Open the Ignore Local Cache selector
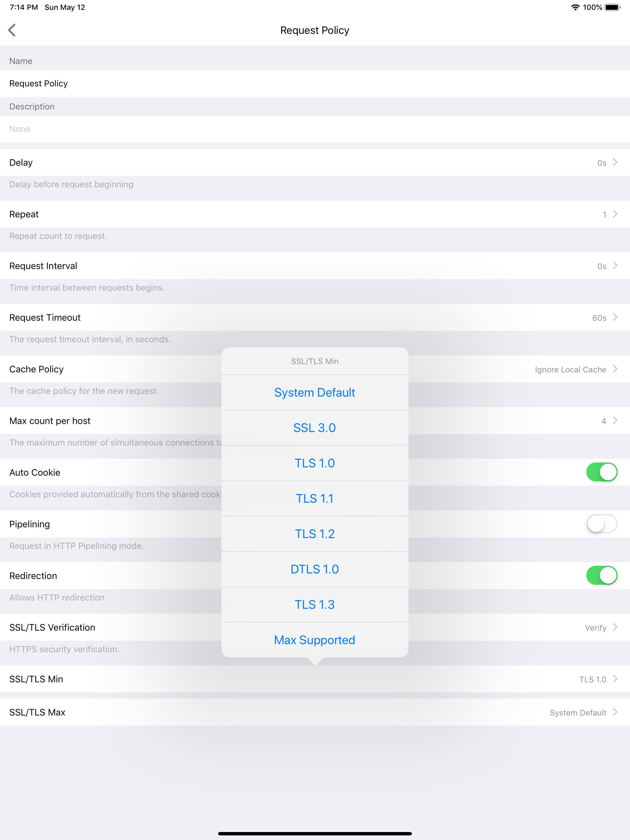The image size is (630, 840). point(570,370)
